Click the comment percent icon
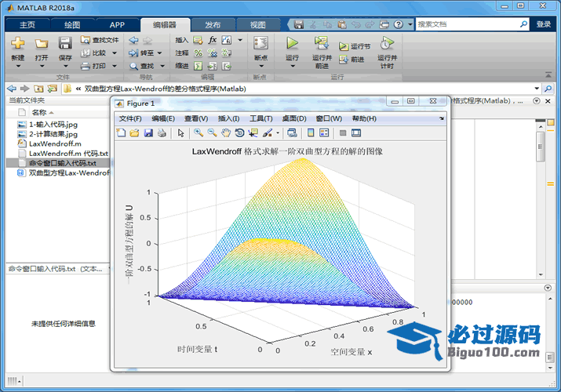Viewport: 561px width, 392px height. 198,53
